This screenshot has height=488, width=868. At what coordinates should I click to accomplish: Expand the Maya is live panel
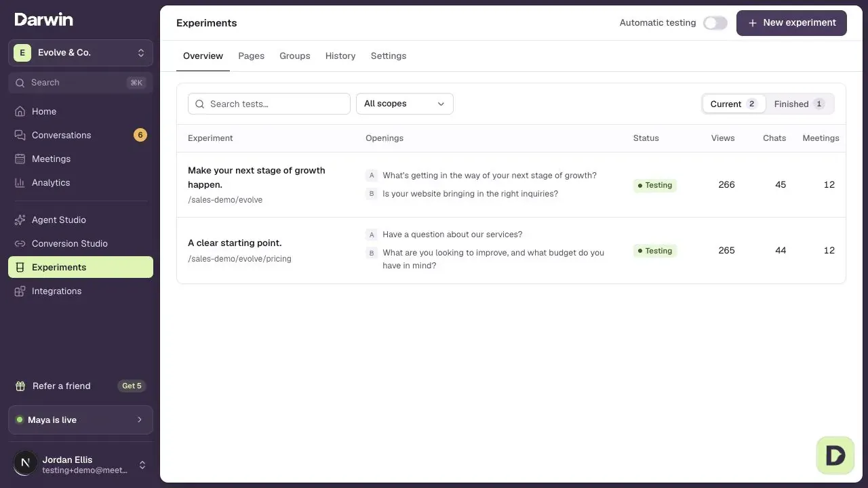point(81,420)
